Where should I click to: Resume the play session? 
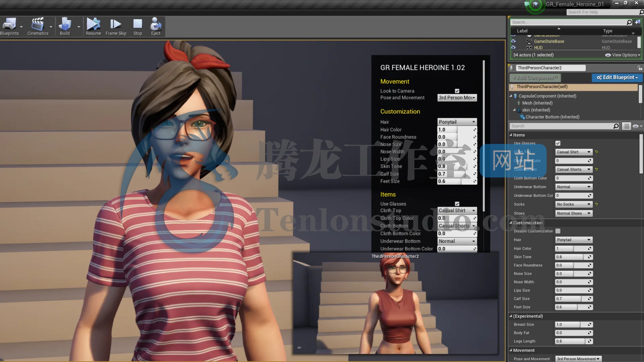click(x=94, y=26)
